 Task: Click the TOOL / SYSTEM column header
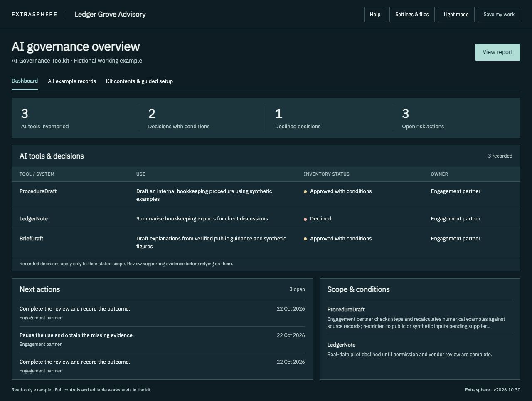(37, 174)
